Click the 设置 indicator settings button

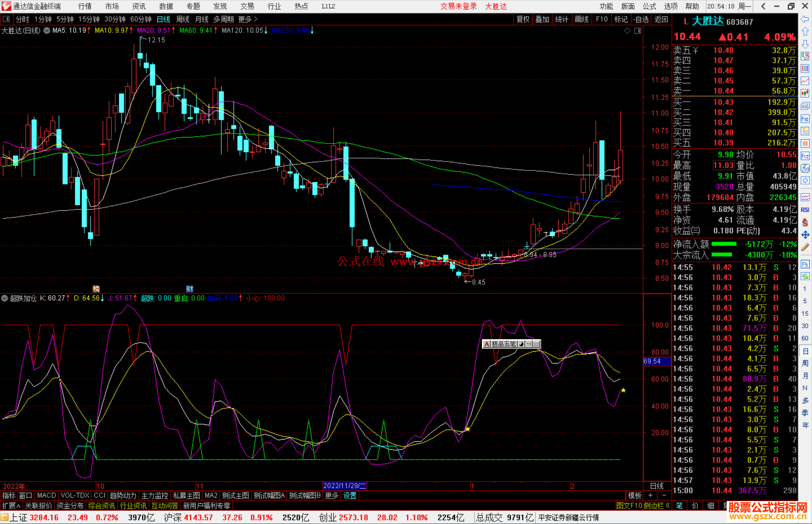pos(350,495)
